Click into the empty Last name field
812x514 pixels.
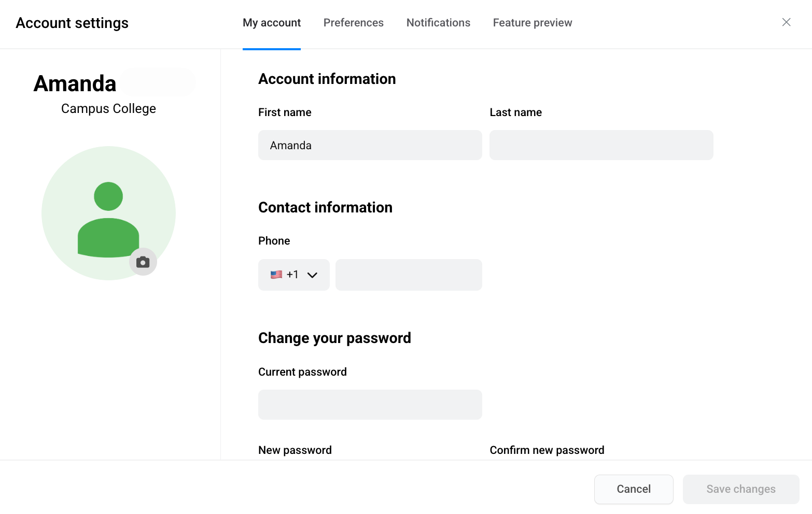[601, 145]
